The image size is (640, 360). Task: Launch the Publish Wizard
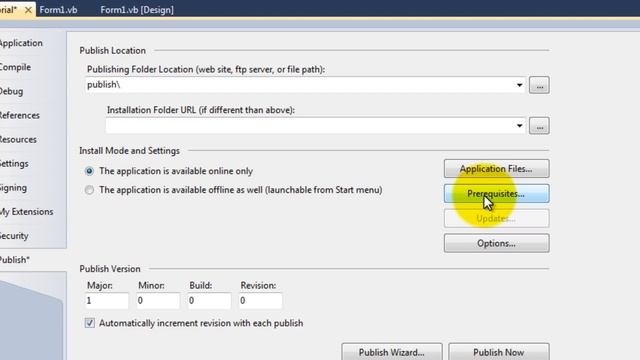pyautogui.click(x=391, y=351)
